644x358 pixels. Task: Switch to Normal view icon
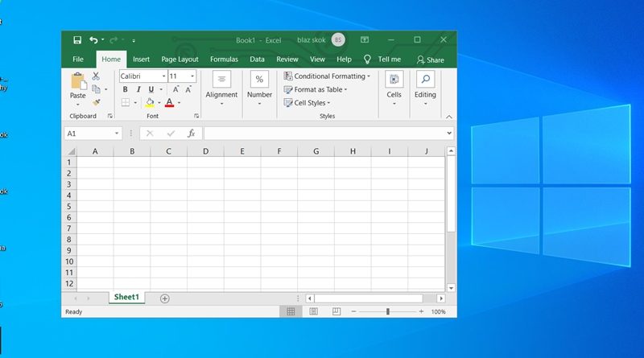pos(291,311)
